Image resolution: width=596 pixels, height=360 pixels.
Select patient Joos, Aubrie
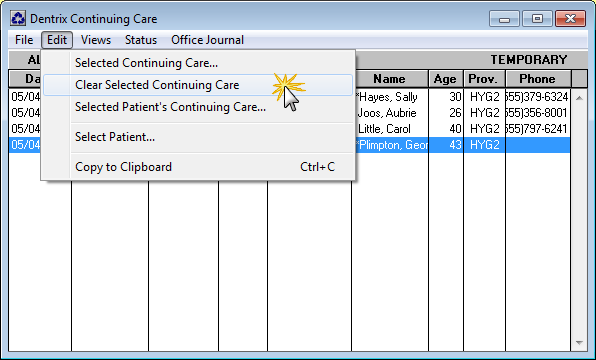[x=387, y=113]
